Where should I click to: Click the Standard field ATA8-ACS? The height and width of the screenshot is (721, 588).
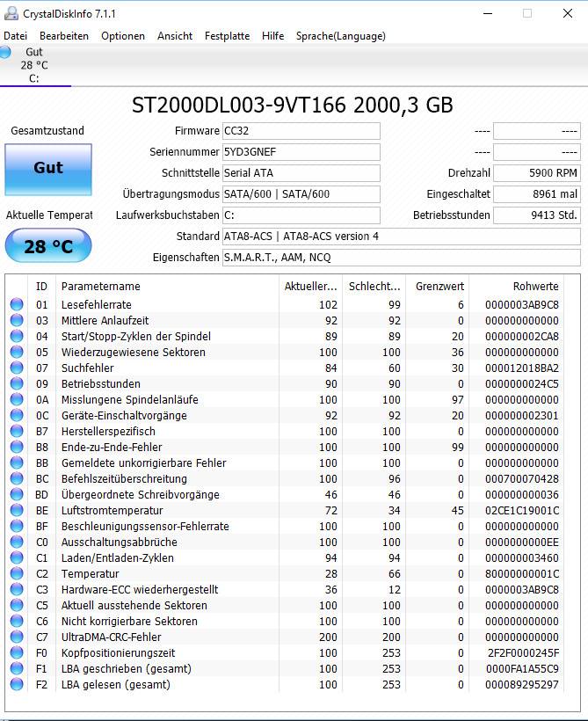402,237
